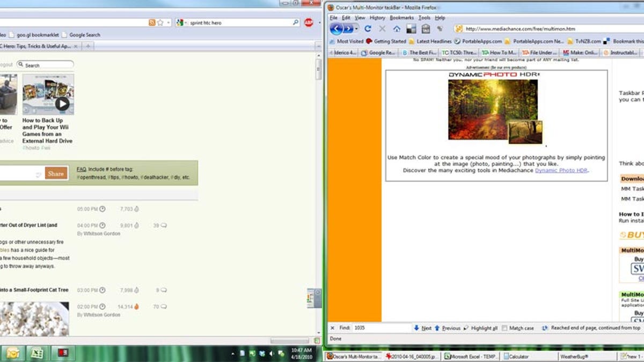Click the orange Share button

pos(56,173)
